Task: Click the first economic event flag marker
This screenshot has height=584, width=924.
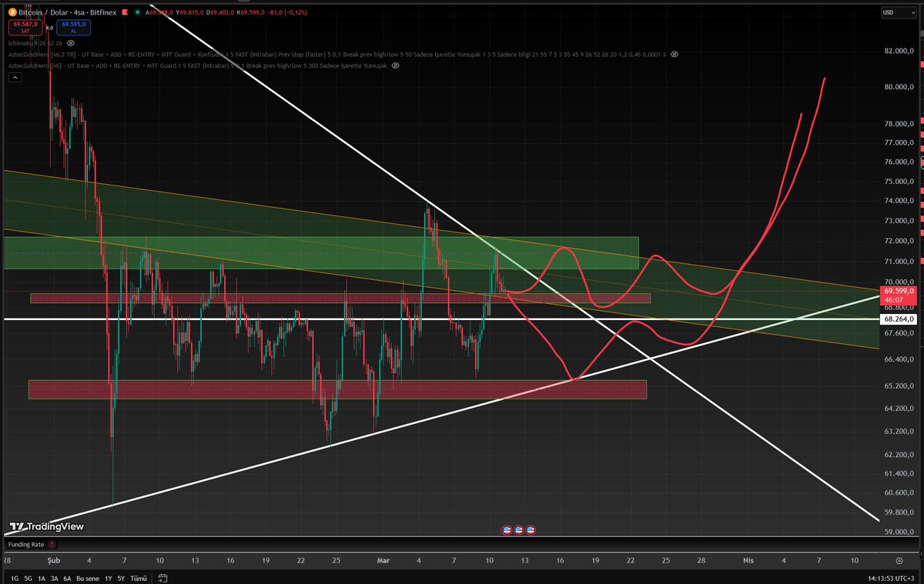Action: 507,530
